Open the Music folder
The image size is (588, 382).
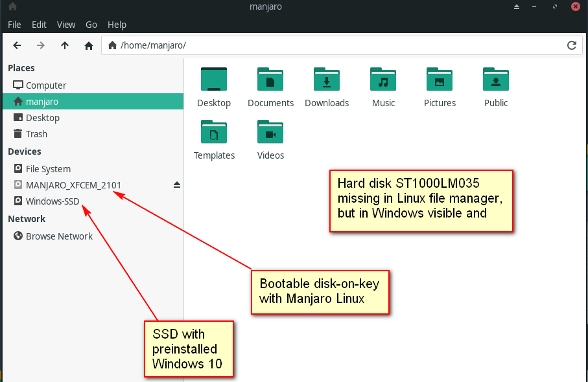point(383,81)
